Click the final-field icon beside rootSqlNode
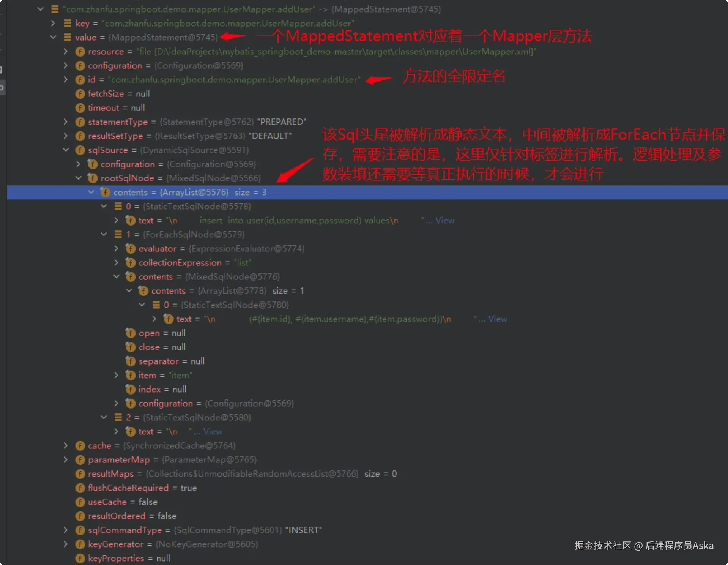 point(93,178)
